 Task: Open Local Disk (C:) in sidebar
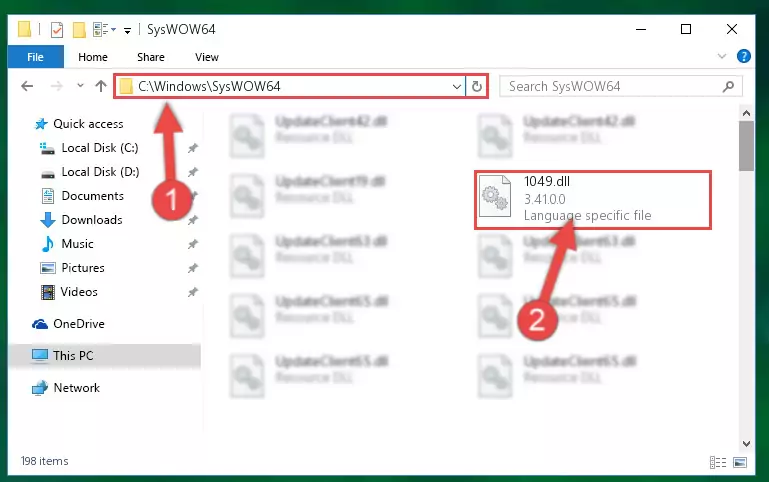[100, 148]
